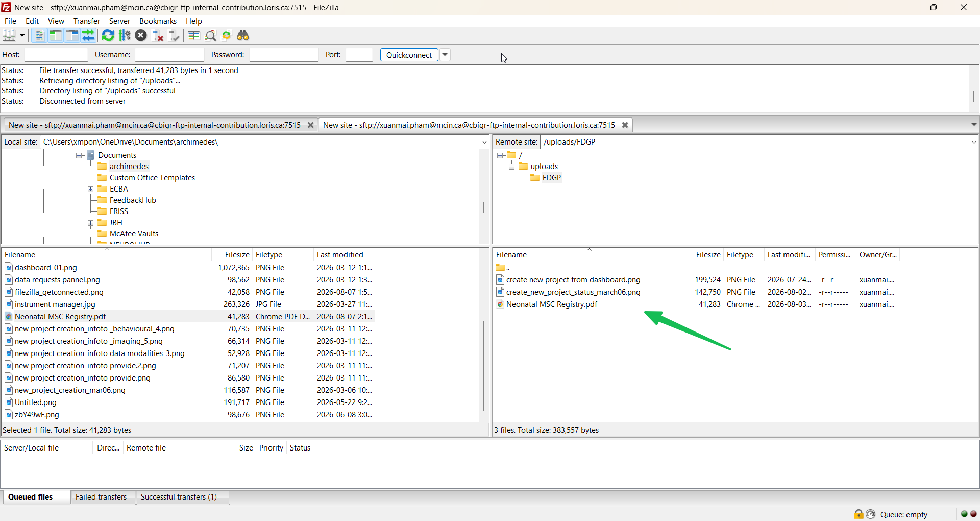
Task: Open the Site Manager icon
Action: [9, 35]
